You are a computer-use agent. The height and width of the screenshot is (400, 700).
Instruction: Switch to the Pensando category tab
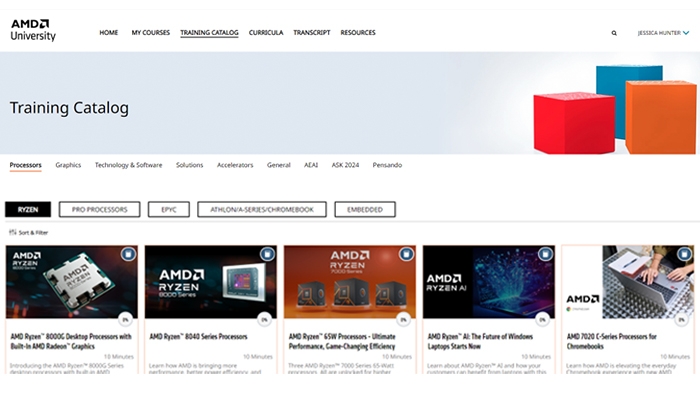click(x=387, y=165)
